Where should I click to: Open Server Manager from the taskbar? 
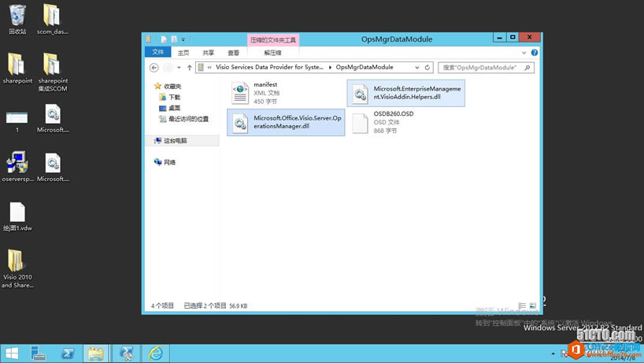pyautogui.click(x=39, y=354)
